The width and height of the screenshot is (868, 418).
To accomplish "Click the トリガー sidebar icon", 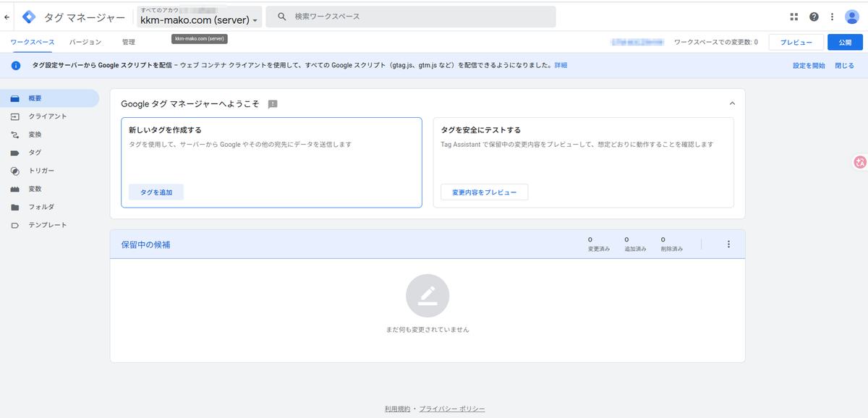I will click(14, 171).
